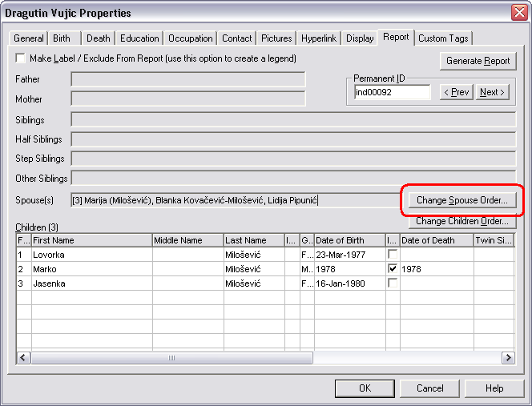Screen dimensions: 532x406
Task: Check the box in Jasenka's row
Action: point(392,283)
